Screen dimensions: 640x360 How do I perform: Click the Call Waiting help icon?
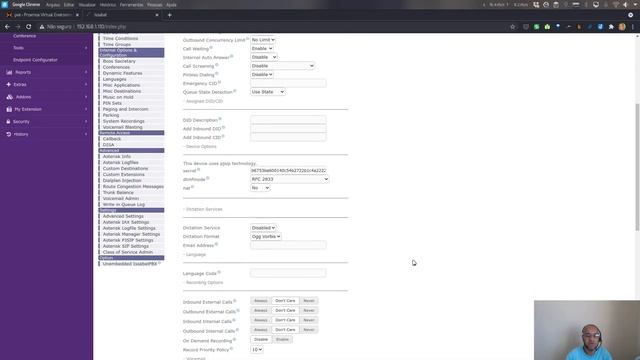[x=211, y=48]
